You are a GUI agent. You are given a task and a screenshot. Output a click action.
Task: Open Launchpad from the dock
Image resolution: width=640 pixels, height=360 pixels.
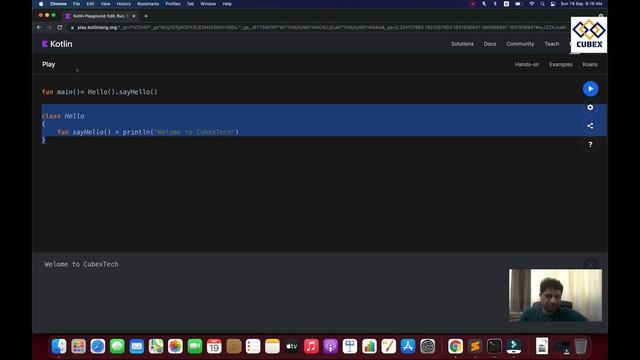pyautogui.click(x=78, y=346)
